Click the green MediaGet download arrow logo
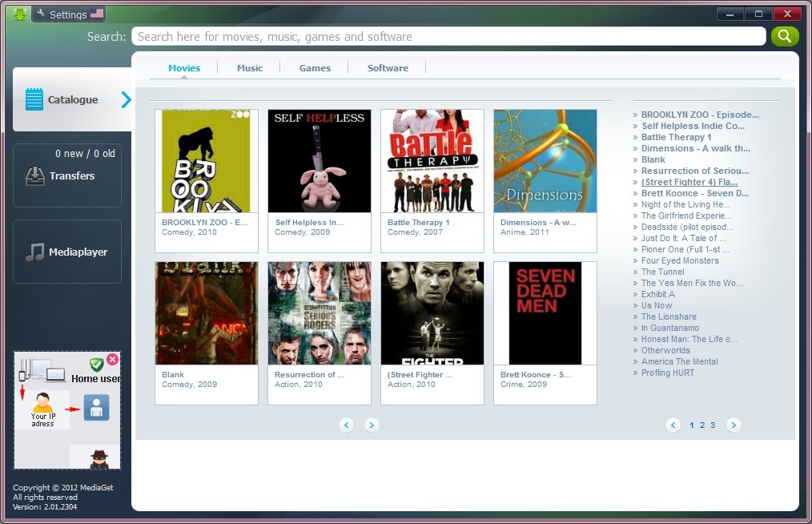The image size is (812, 524). click(x=19, y=14)
